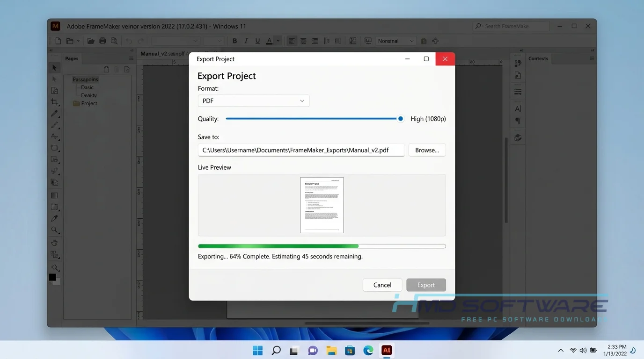Select the Deaitv tree item
The image size is (644, 359).
point(89,95)
